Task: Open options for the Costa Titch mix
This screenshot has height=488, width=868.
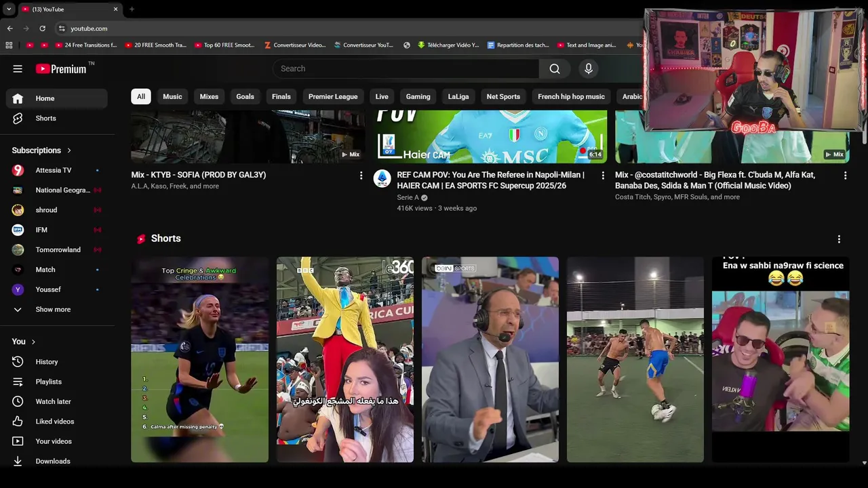Action: pyautogui.click(x=845, y=176)
